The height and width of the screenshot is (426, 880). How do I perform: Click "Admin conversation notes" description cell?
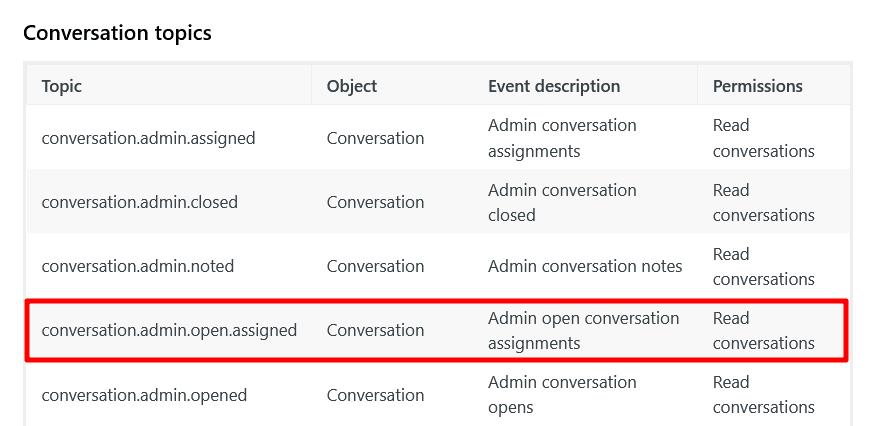click(585, 266)
